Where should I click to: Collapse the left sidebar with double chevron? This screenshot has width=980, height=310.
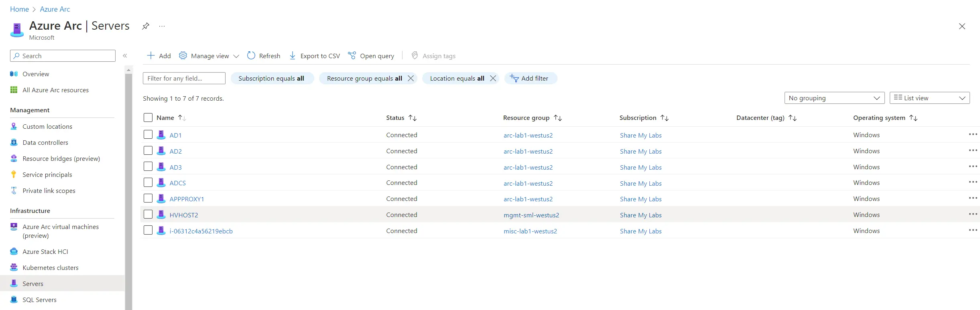125,56
